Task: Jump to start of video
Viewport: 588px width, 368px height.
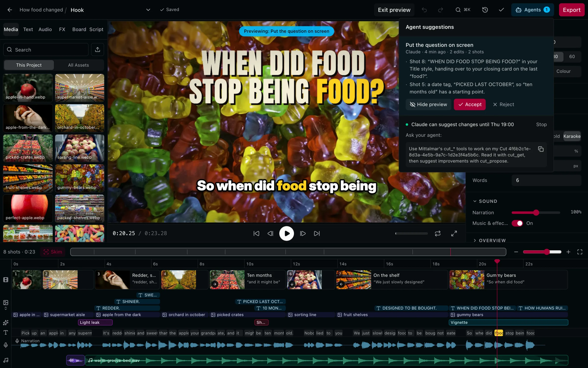Action: click(x=256, y=233)
